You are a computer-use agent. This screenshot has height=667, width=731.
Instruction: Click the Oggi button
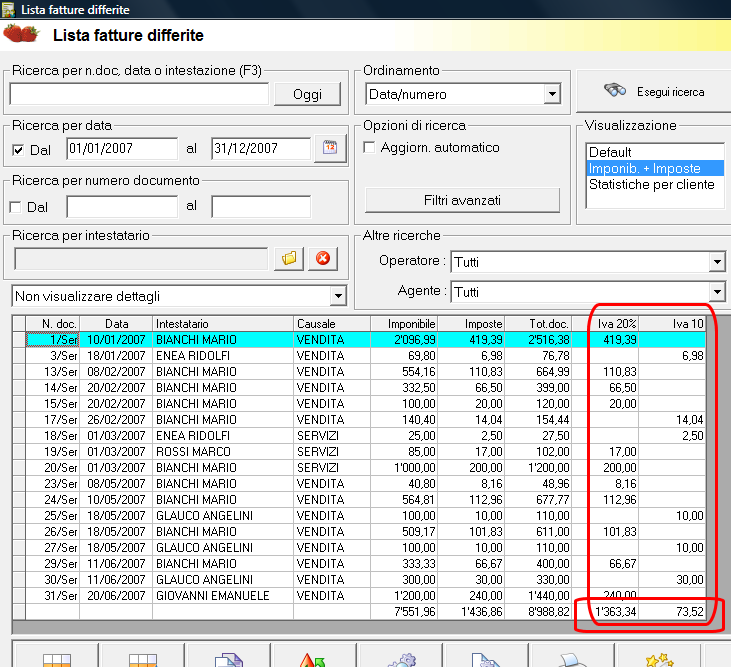click(307, 94)
